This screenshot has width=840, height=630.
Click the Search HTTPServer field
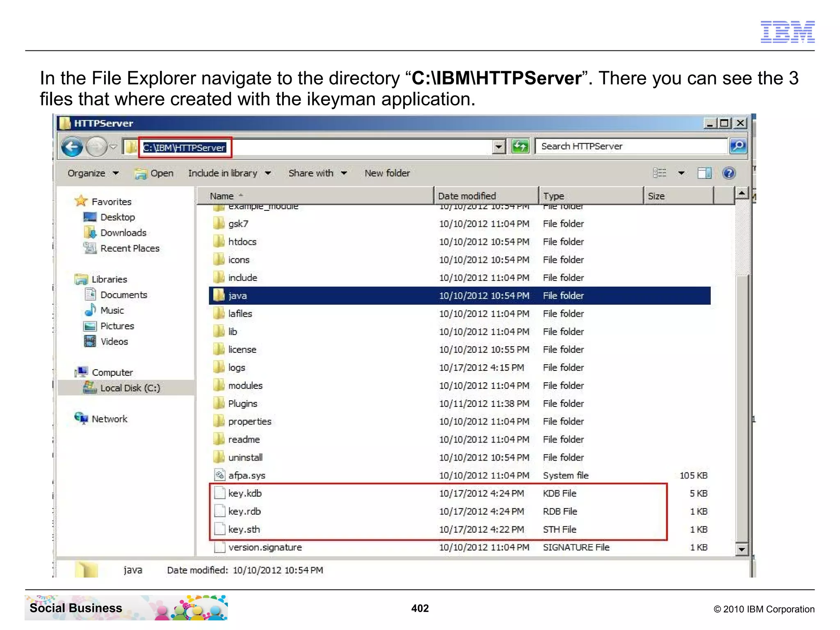coord(632,146)
